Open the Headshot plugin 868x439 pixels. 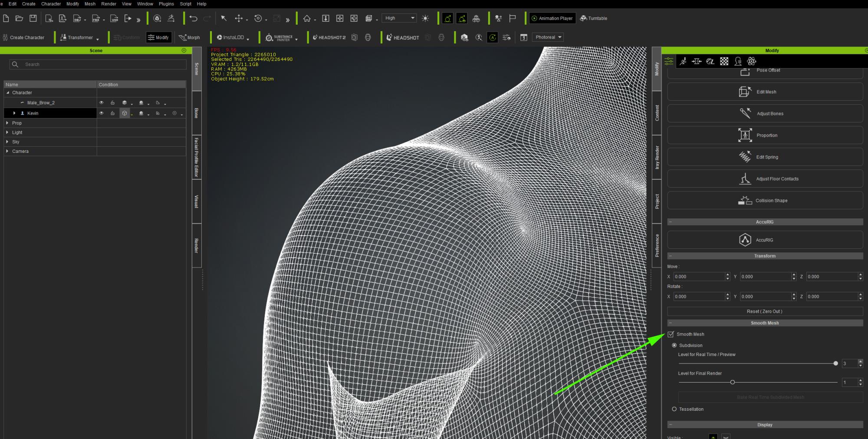point(403,37)
